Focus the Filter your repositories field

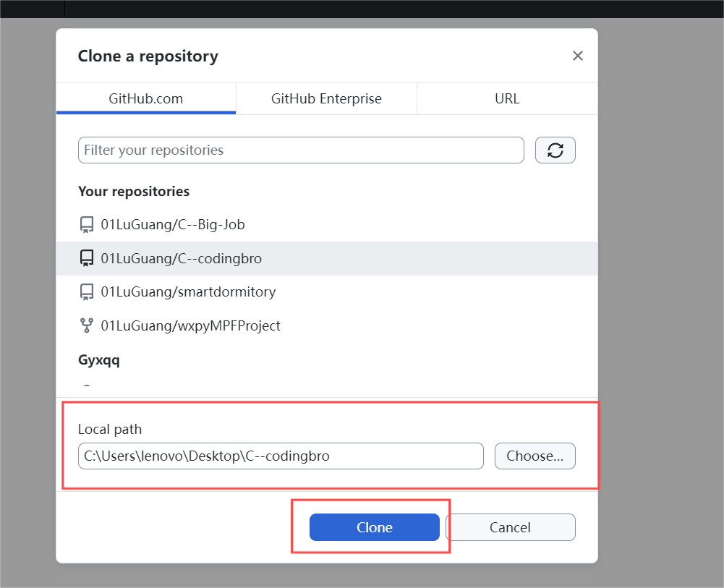pos(301,150)
